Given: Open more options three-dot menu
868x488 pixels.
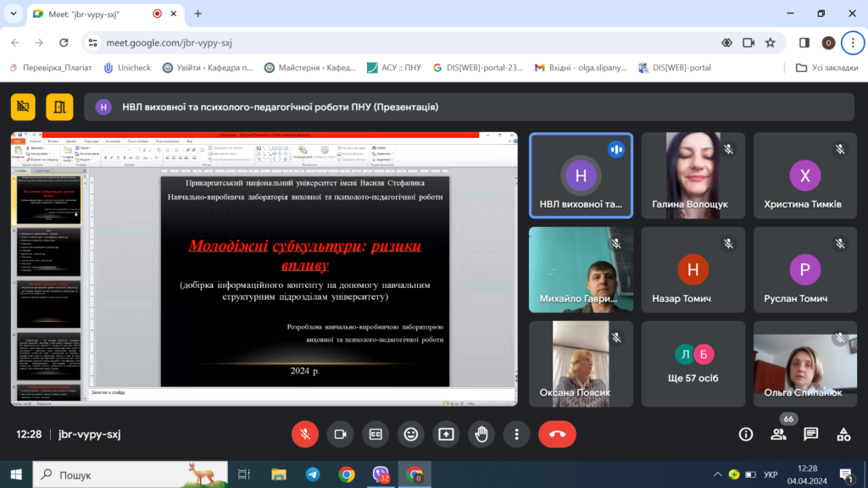Looking at the screenshot, I should coord(516,434).
